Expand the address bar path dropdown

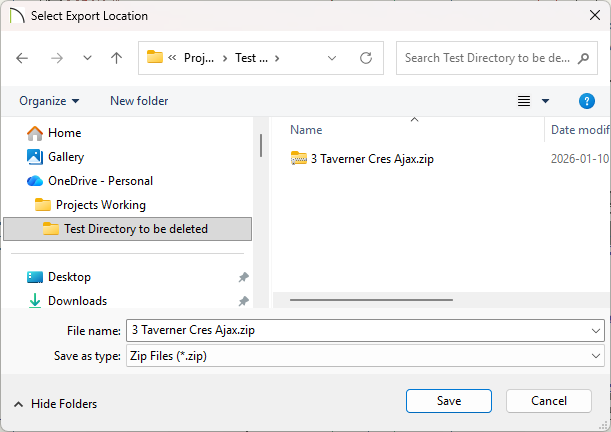[332, 58]
